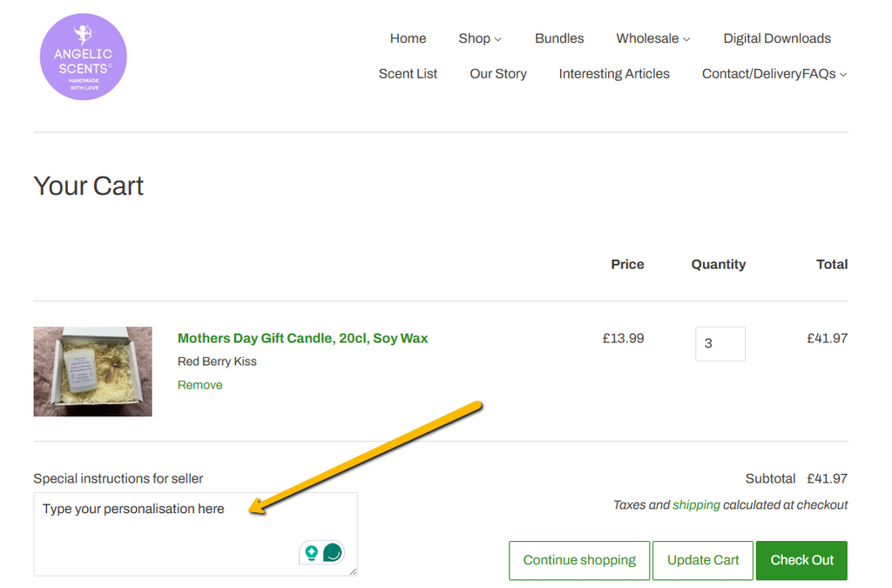Click the Continue shopping button

(579, 560)
